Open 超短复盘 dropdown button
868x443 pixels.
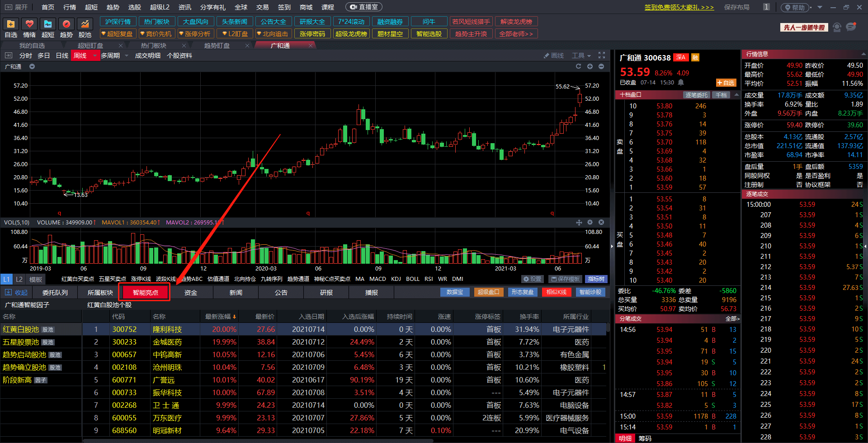117,34
